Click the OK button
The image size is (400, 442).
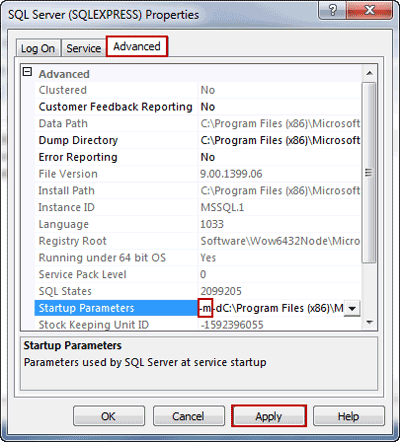coord(109,416)
